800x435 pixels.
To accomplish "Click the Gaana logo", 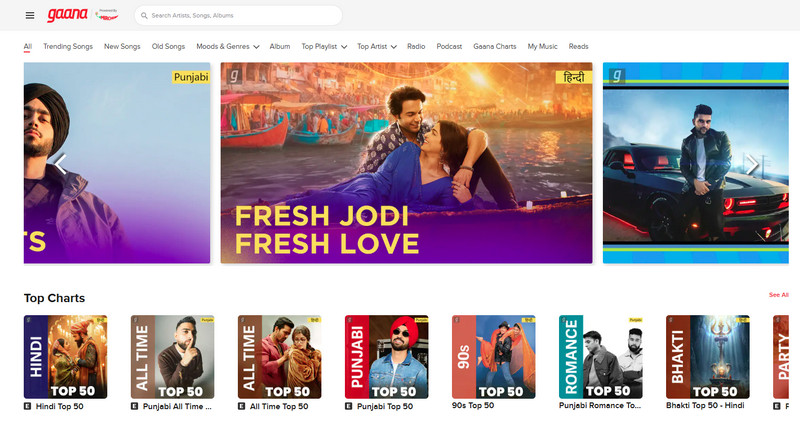I will pyautogui.click(x=68, y=15).
